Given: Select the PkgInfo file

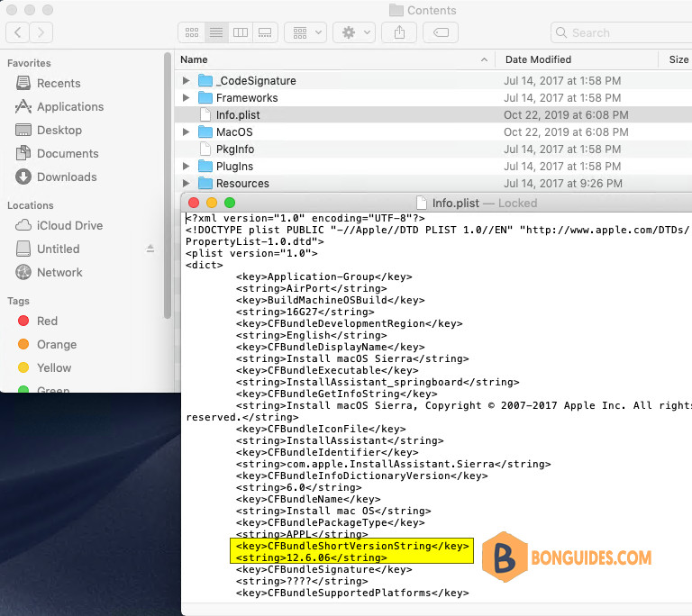Looking at the screenshot, I should pos(235,149).
